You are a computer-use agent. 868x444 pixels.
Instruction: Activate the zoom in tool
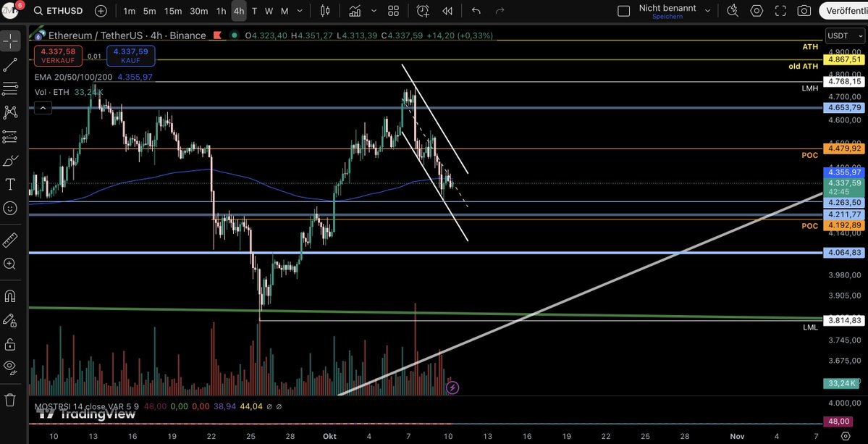(10, 264)
